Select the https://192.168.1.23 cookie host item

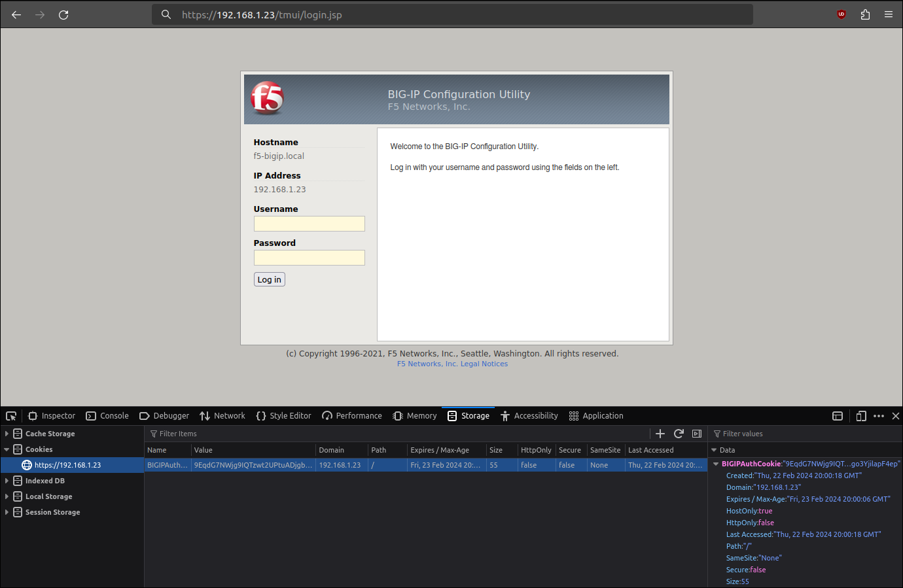coord(67,465)
